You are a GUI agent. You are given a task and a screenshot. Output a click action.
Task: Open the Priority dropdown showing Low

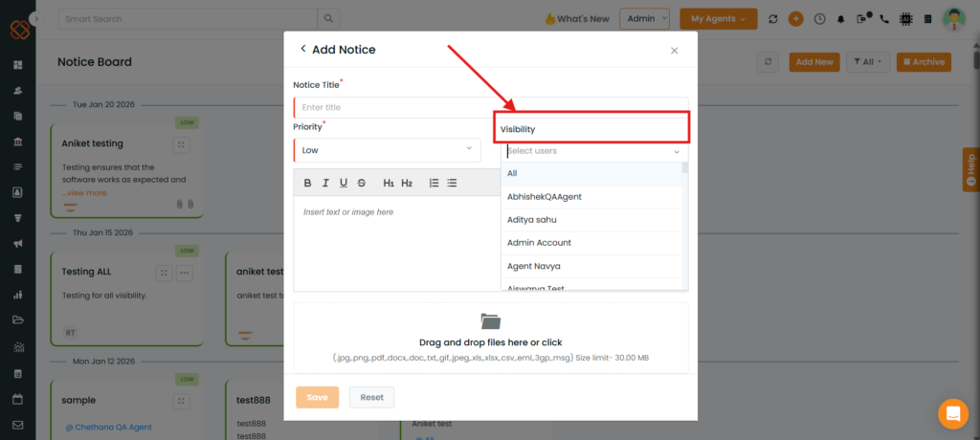(387, 150)
